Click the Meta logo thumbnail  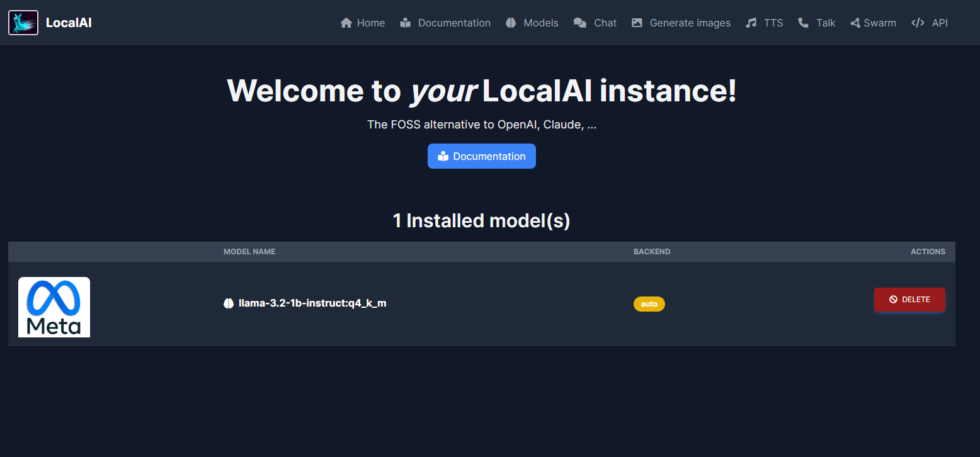[x=54, y=307]
